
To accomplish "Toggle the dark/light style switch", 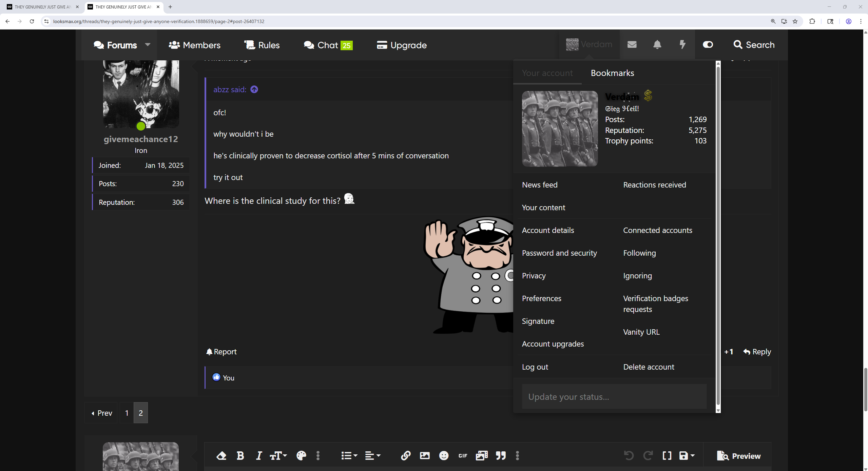I will [708, 45].
